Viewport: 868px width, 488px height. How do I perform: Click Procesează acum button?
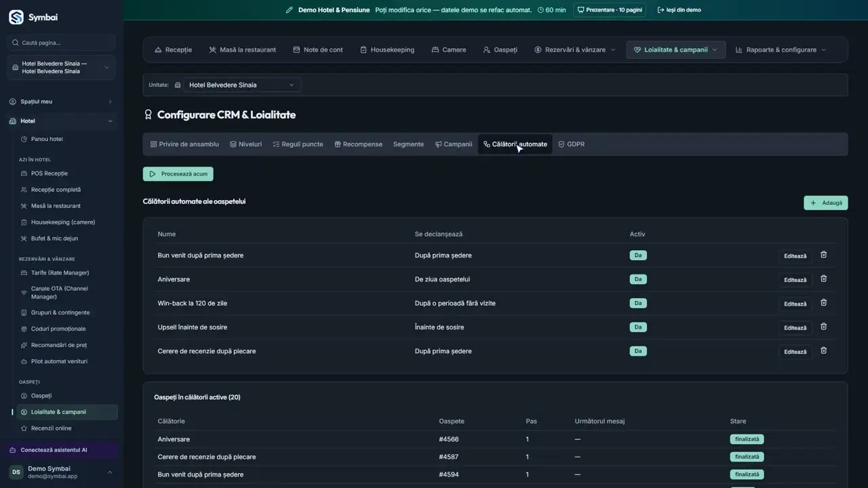pos(178,174)
